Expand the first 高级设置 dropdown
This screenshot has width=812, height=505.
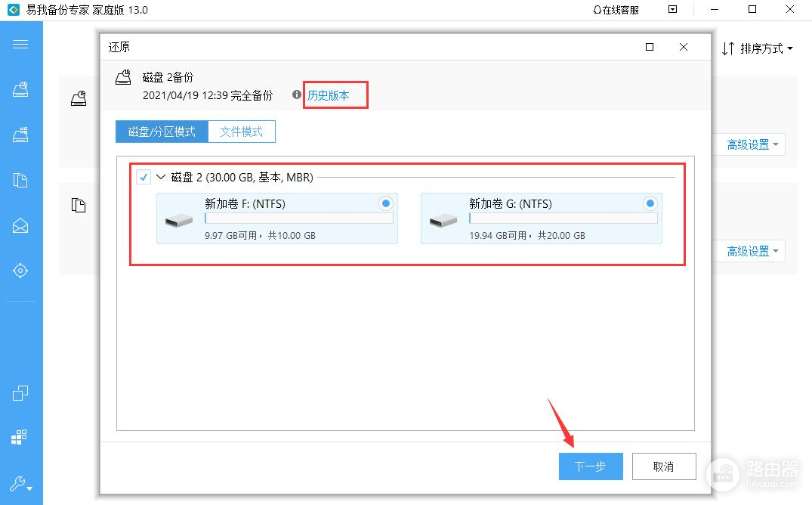click(x=752, y=145)
